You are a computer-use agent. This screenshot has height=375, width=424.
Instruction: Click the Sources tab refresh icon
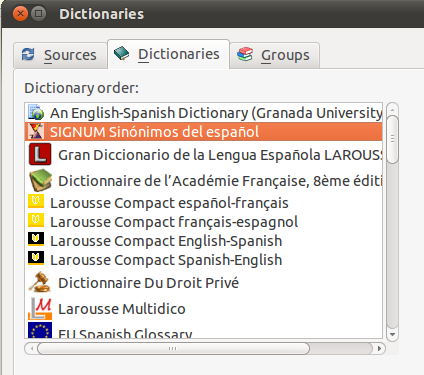pyautogui.click(x=28, y=54)
